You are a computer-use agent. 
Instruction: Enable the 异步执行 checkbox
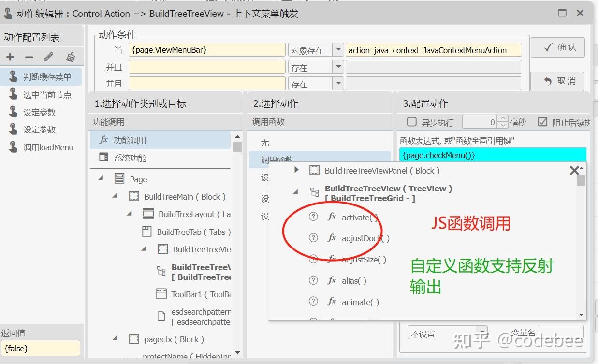click(x=411, y=121)
